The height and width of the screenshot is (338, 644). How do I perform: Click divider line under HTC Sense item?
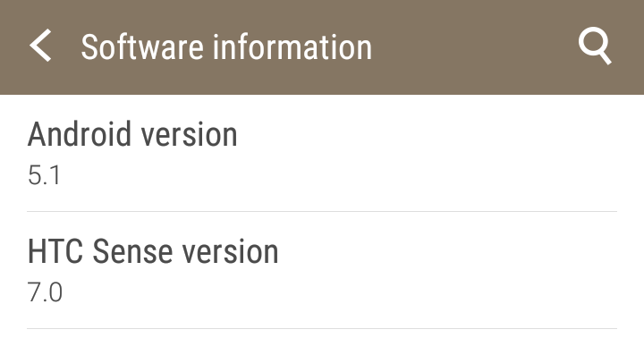pyautogui.click(x=322, y=328)
